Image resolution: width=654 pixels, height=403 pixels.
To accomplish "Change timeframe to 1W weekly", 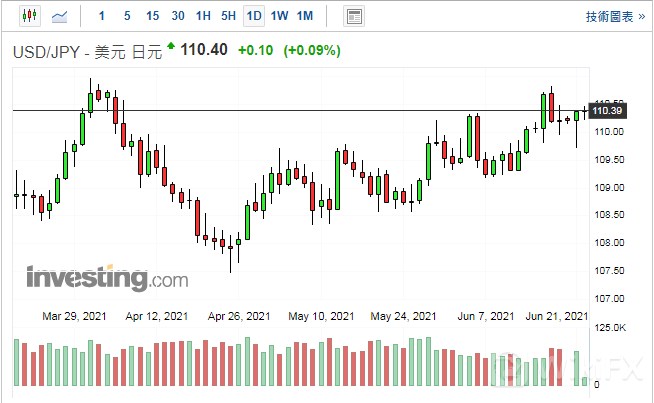I will coord(280,16).
